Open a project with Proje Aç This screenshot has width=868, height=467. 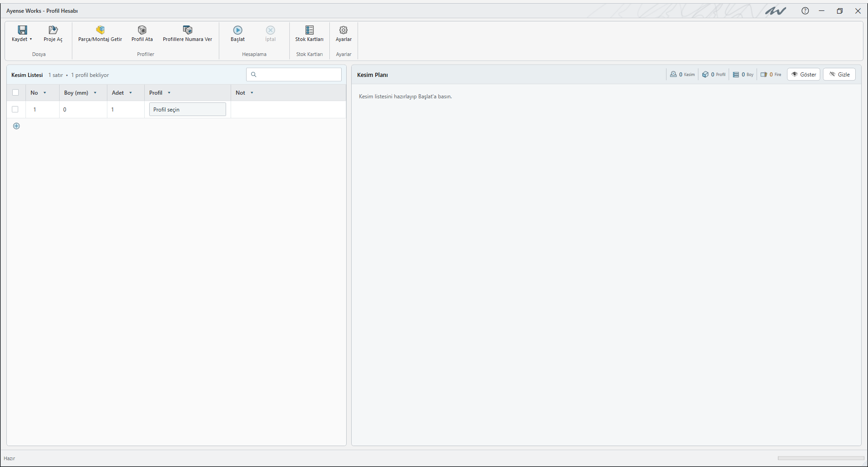click(x=53, y=34)
